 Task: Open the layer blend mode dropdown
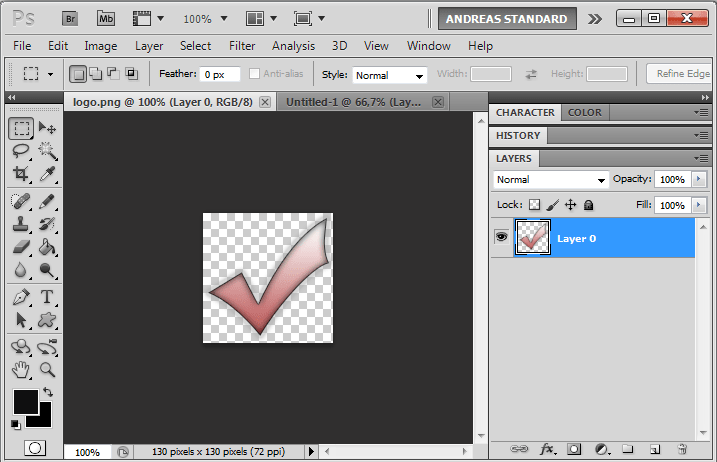(551, 179)
